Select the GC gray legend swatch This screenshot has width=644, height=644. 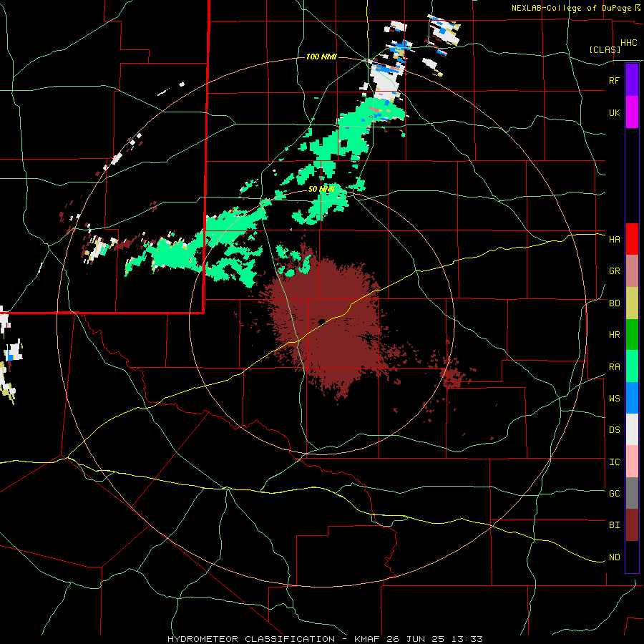point(632,493)
